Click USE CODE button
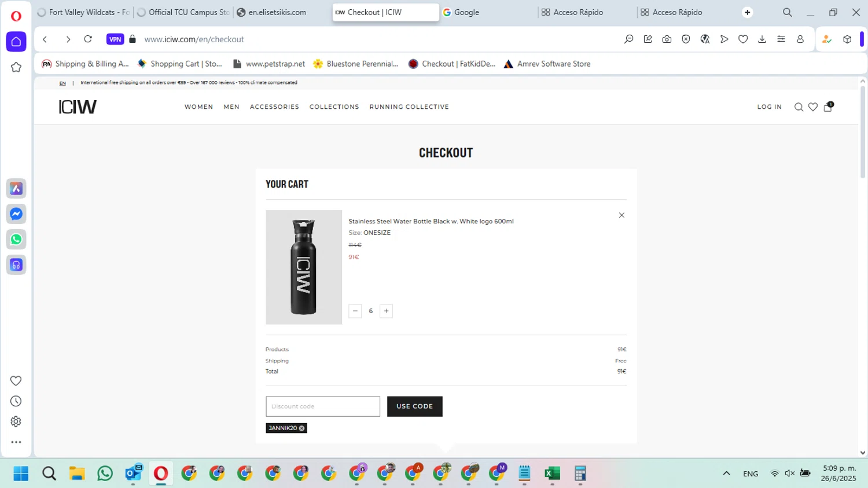 tap(415, 406)
